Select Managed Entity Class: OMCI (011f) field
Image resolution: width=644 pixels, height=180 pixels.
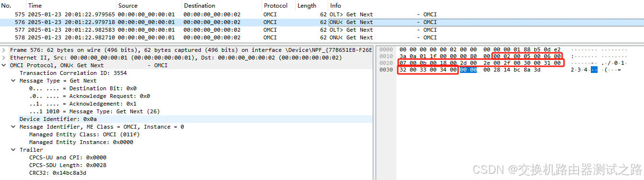[x=84, y=134]
